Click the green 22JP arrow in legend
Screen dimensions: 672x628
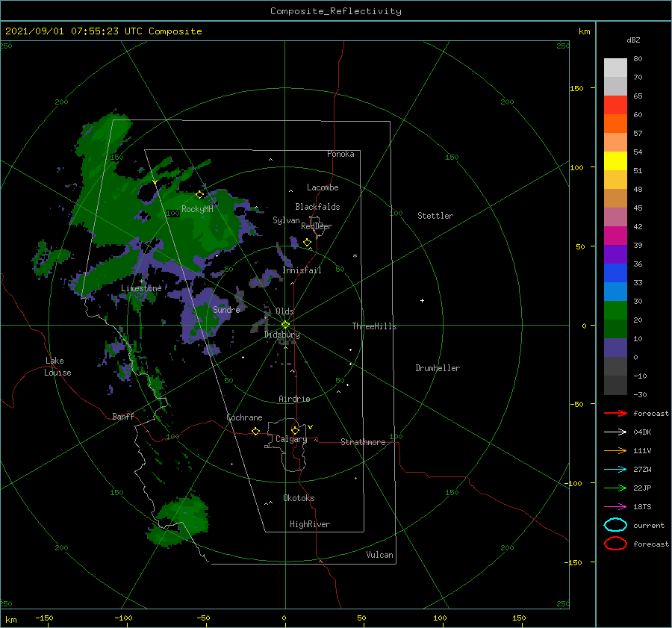click(615, 488)
